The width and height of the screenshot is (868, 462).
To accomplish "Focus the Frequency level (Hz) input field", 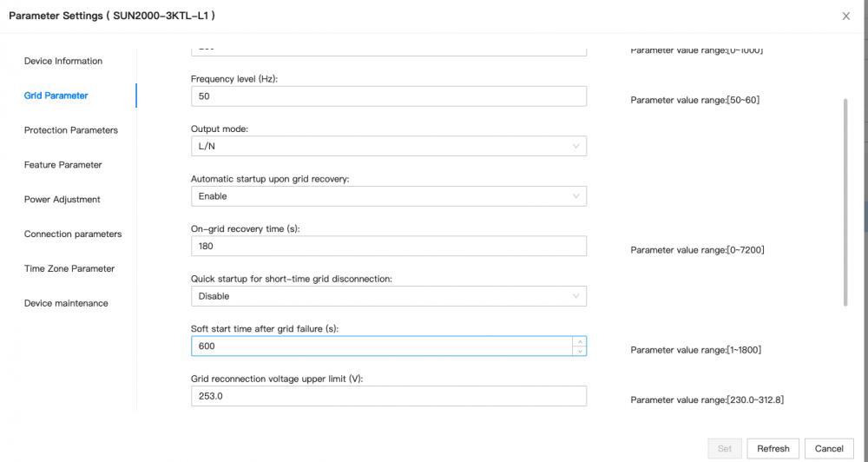I will tap(389, 96).
